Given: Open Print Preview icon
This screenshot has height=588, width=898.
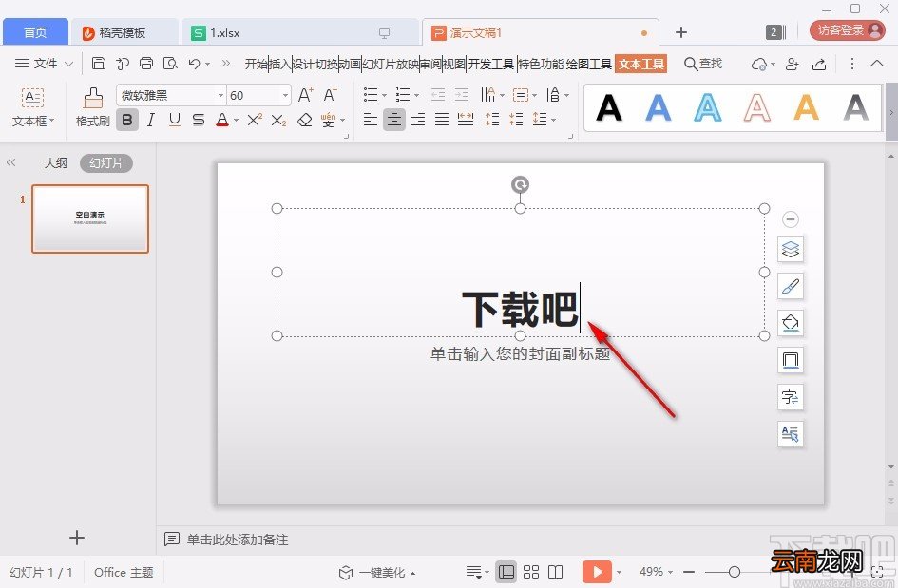Looking at the screenshot, I should 170,63.
